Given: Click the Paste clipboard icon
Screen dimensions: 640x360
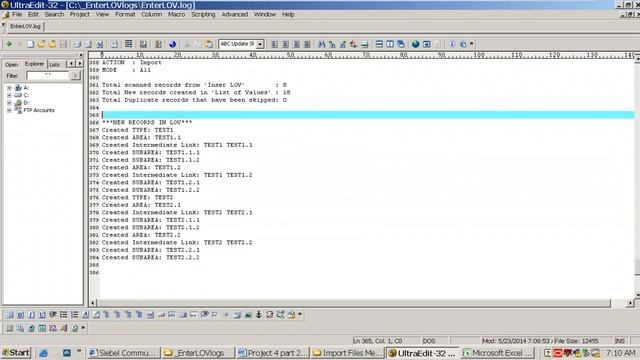Looking at the screenshot, I should 209,44.
